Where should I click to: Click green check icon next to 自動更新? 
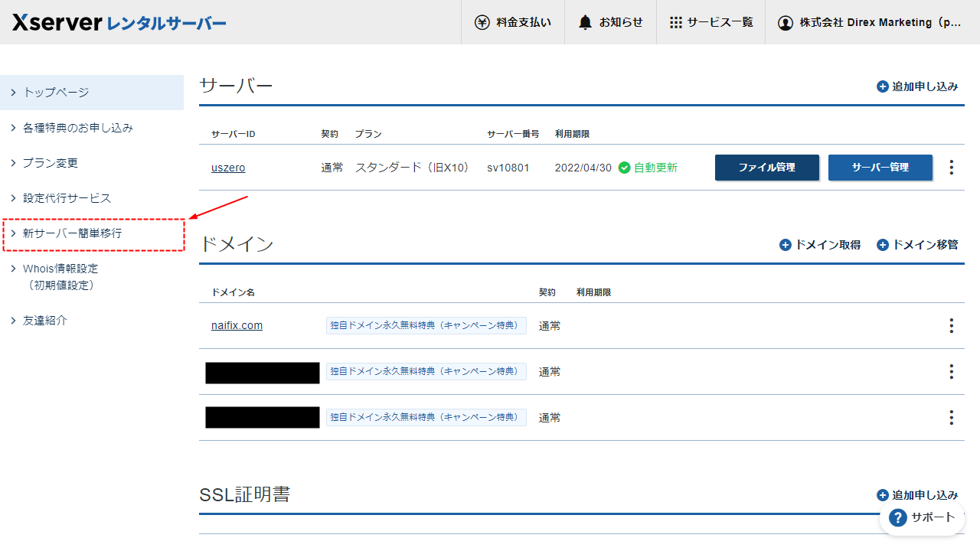tap(624, 168)
